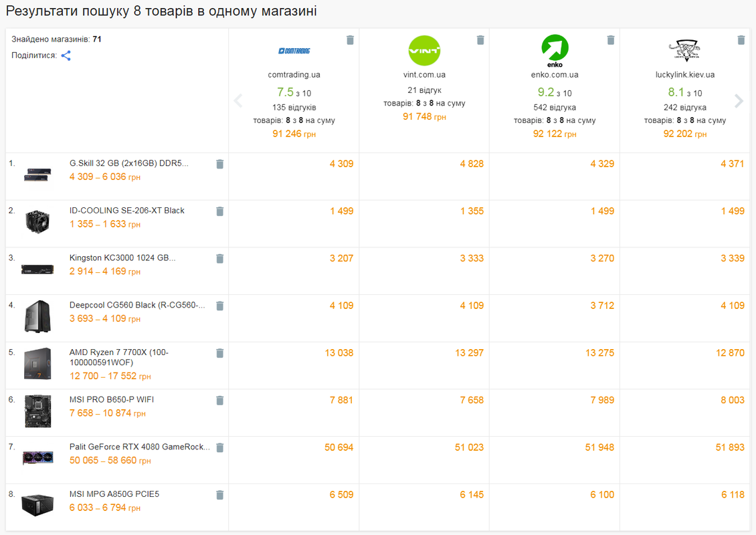This screenshot has height=535, width=756.
Task: Open green VINT store logo
Action: click(424, 50)
